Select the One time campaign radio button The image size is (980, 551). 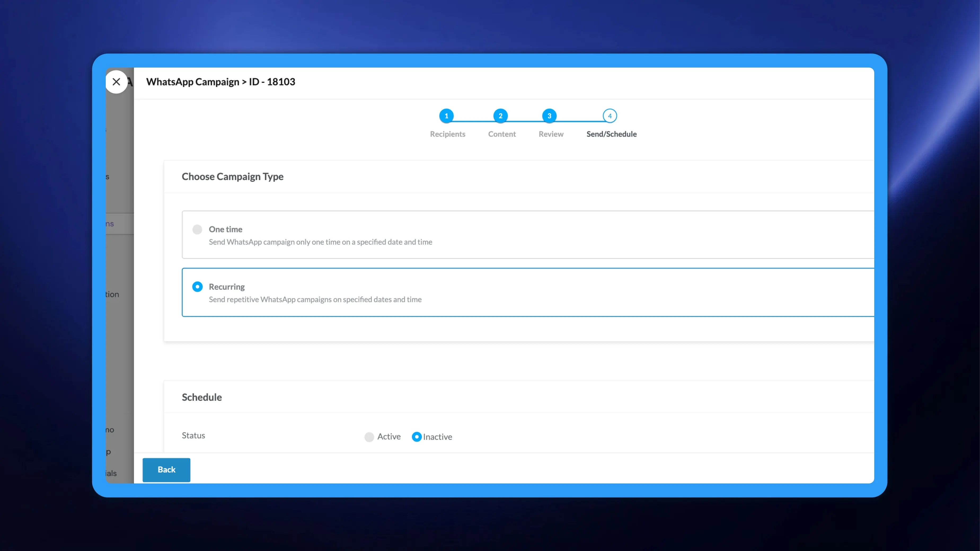[197, 229]
